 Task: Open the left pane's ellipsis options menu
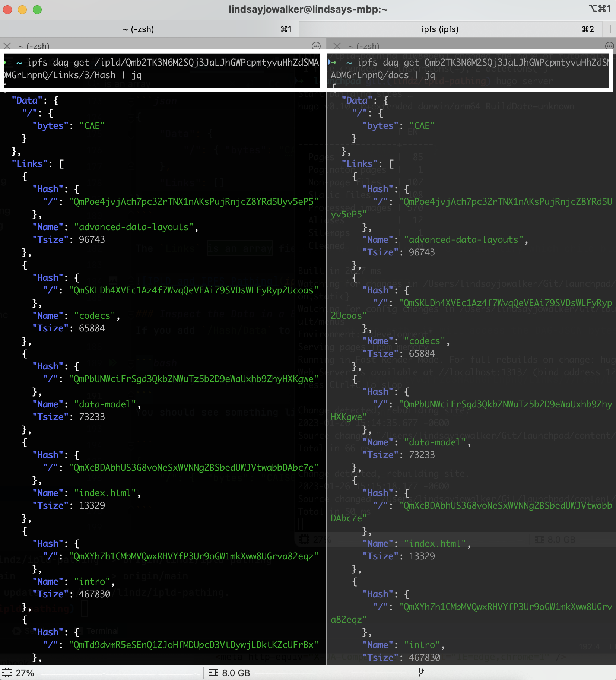316,46
